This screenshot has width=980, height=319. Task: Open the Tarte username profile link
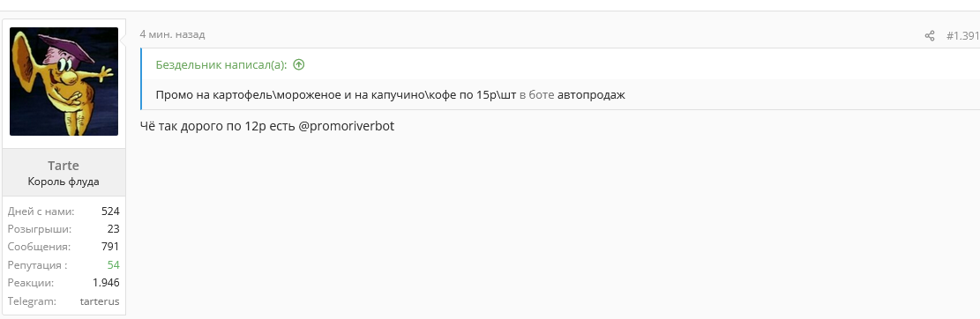(64, 166)
